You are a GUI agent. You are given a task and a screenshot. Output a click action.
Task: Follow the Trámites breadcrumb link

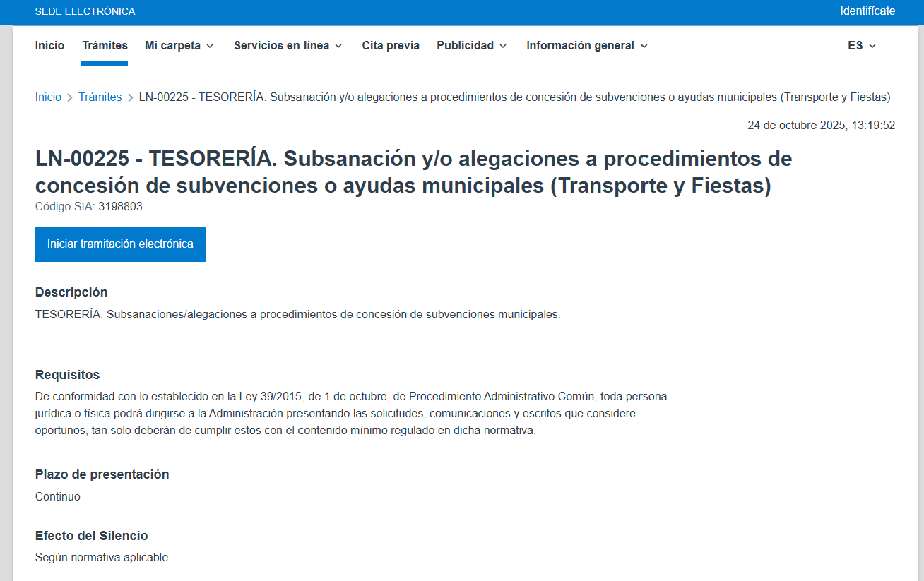[100, 97]
